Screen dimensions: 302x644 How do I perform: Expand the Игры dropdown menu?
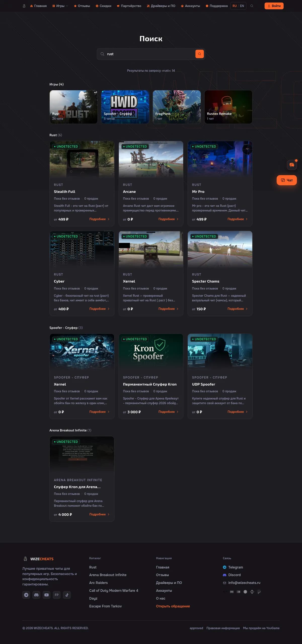(x=60, y=6)
